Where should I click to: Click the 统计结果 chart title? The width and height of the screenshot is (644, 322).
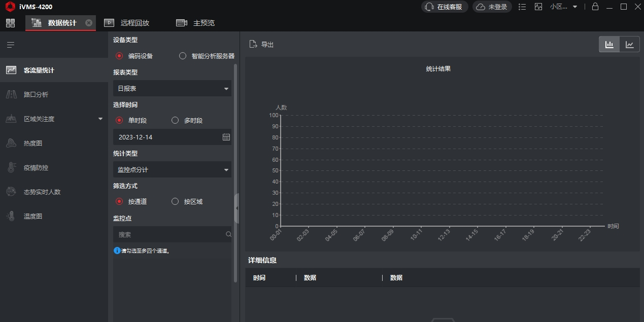coord(438,69)
